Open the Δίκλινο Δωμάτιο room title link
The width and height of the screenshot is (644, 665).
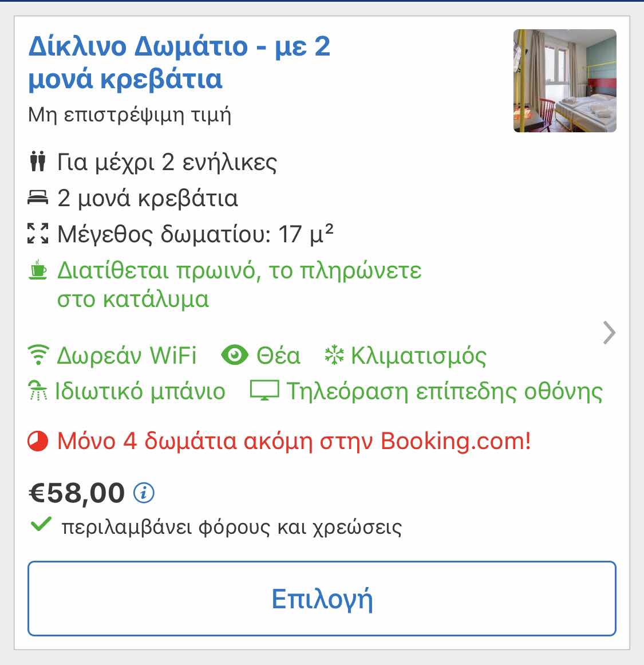coord(179,62)
